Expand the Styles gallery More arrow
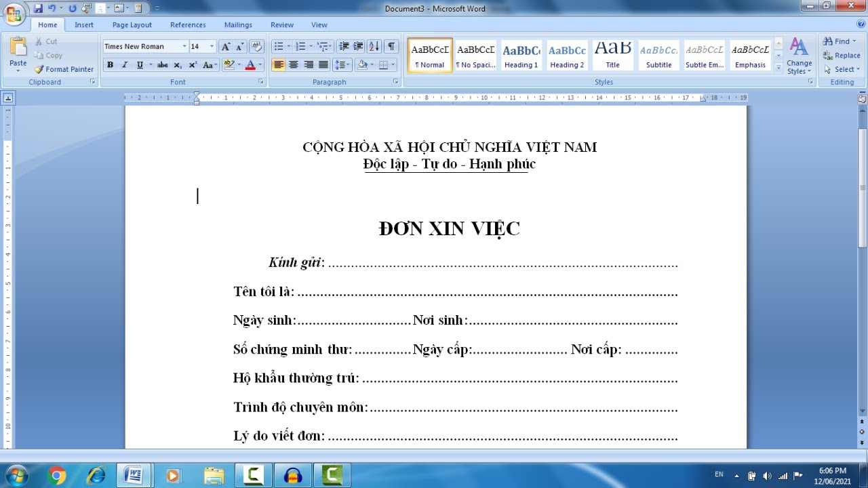 778,67
